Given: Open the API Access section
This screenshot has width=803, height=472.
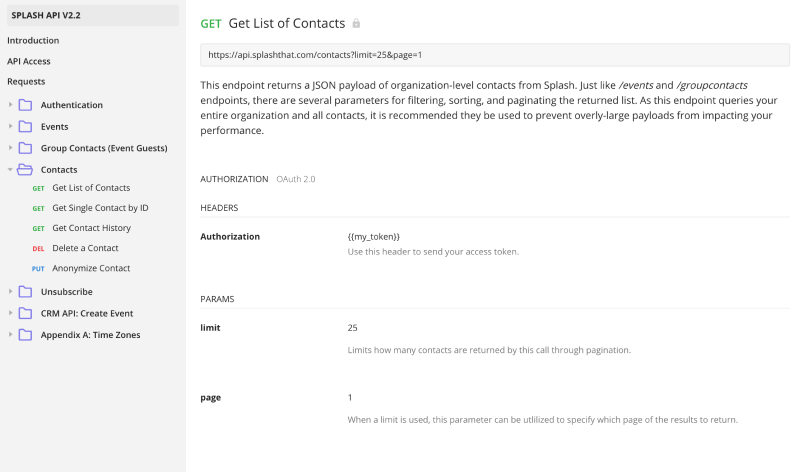Looking at the screenshot, I should click(x=28, y=61).
